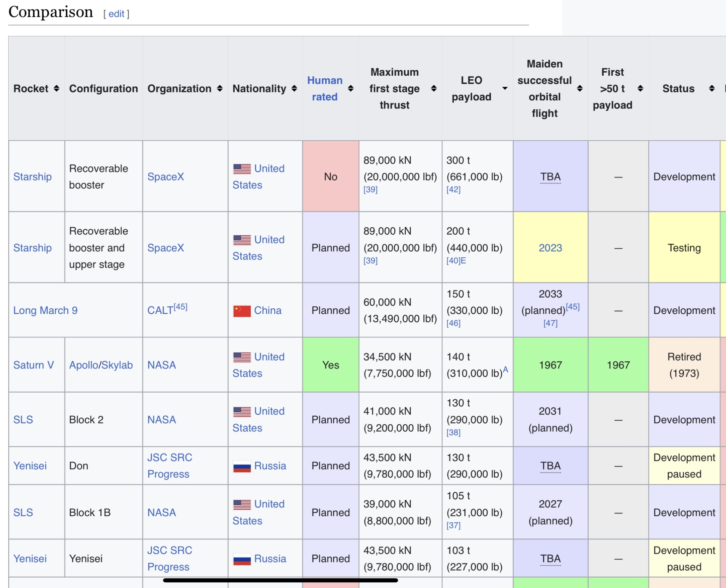The height and width of the screenshot is (588, 726).
Task: Click Nationality column sort arrows
Action: click(294, 88)
